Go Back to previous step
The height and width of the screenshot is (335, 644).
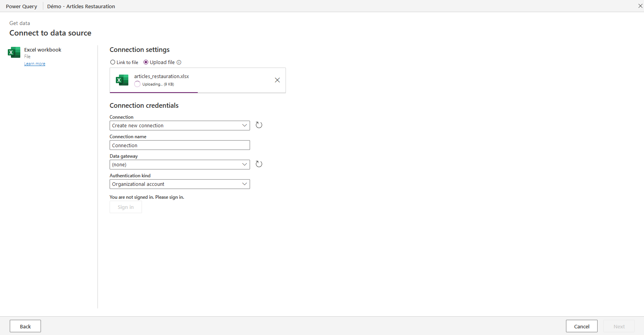coord(25,326)
